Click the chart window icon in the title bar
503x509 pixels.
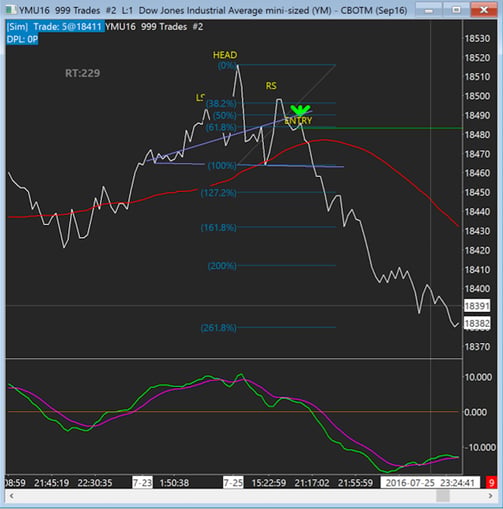[x=11, y=10]
